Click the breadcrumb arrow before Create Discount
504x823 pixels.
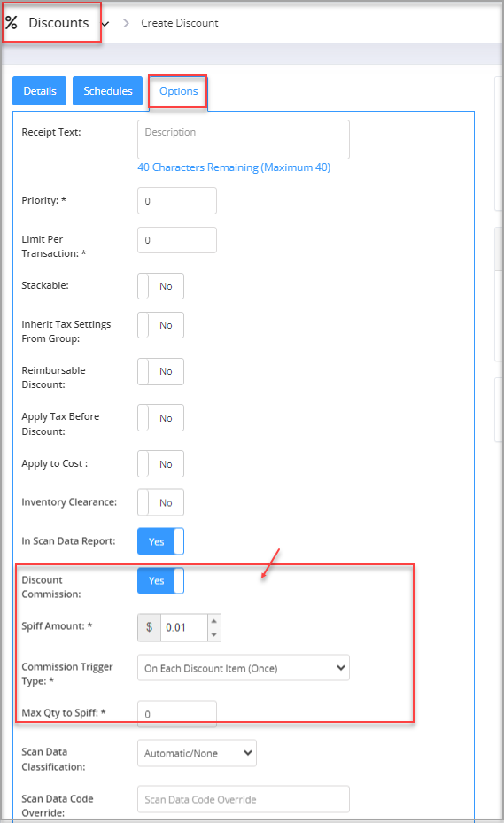[x=126, y=23]
